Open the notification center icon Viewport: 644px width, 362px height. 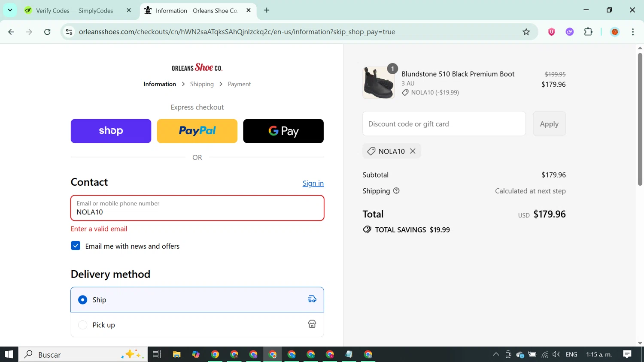click(x=627, y=354)
